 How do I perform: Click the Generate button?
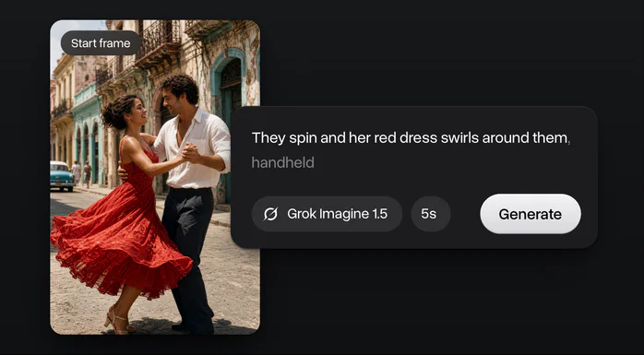click(x=531, y=214)
